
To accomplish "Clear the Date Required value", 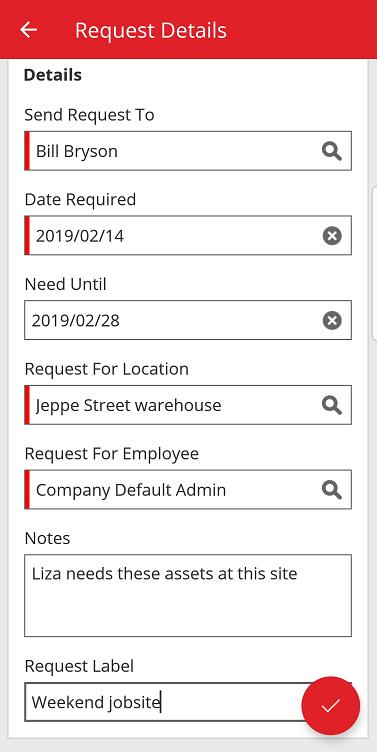I will (332, 235).
